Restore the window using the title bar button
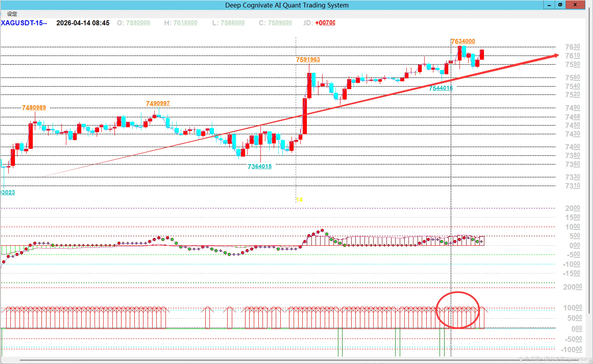The height and width of the screenshot is (364, 593). coord(560,5)
